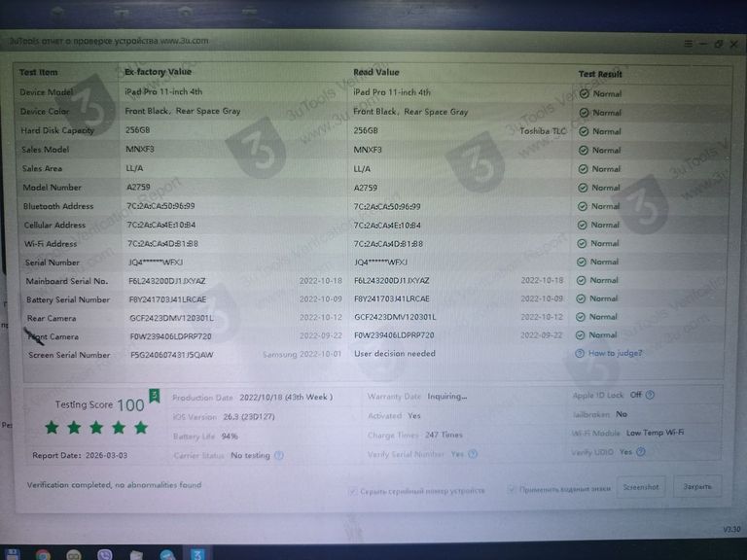Click the Charge Times value 247 Times
747x560 pixels.
tap(444, 435)
